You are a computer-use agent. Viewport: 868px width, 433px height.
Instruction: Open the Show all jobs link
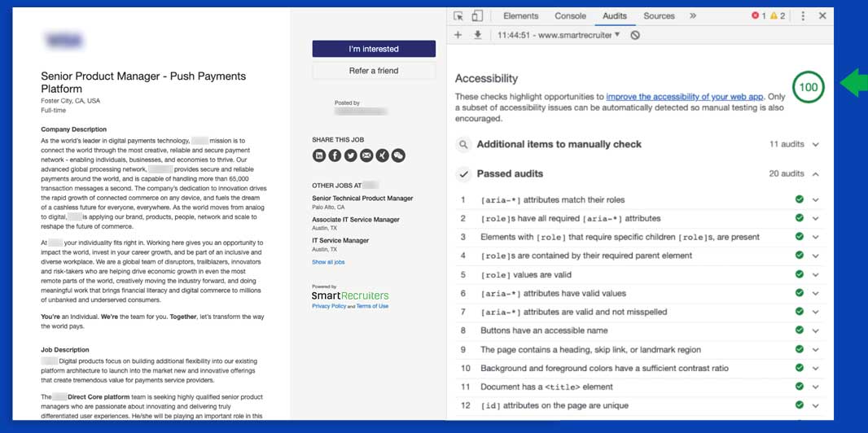click(328, 262)
